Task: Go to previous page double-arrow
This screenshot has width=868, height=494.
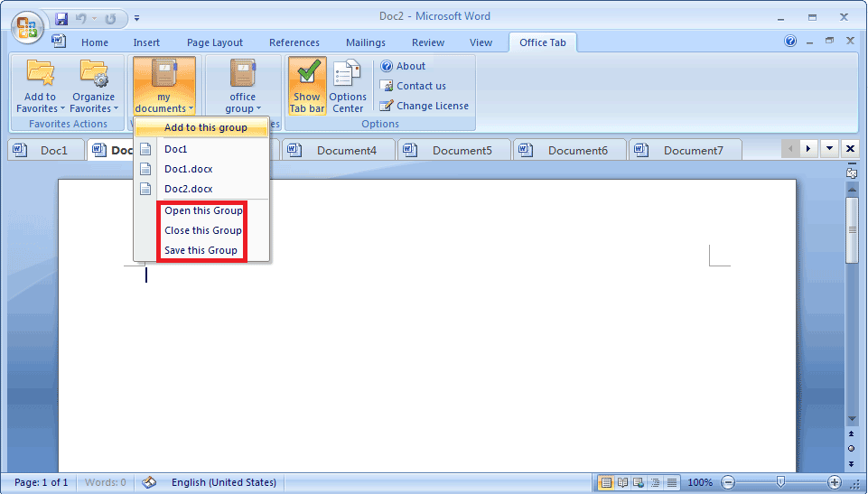Action: [852, 434]
